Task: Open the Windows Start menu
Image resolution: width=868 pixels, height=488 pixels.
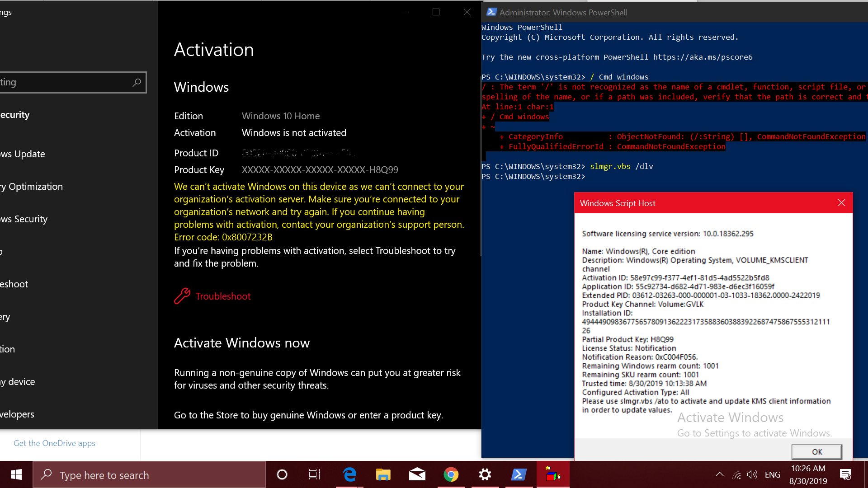Action: [16, 474]
